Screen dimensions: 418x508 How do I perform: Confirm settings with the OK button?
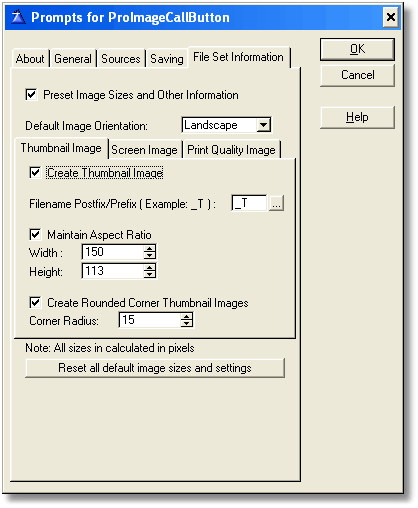[x=357, y=49]
